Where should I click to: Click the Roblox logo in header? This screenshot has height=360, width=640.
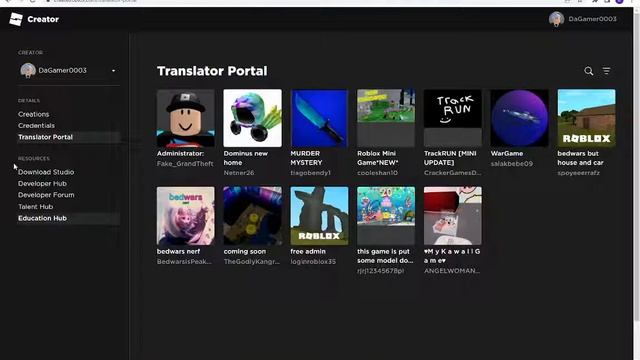[16, 19]
